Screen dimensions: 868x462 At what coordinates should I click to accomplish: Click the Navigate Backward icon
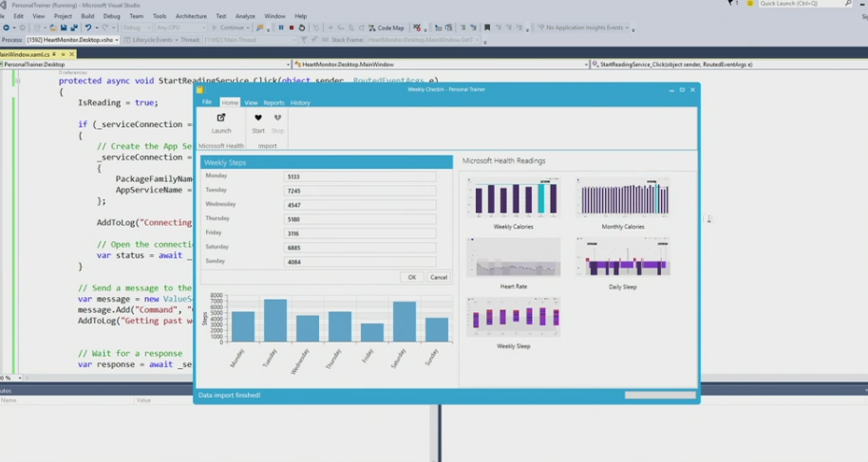(6, 28)
